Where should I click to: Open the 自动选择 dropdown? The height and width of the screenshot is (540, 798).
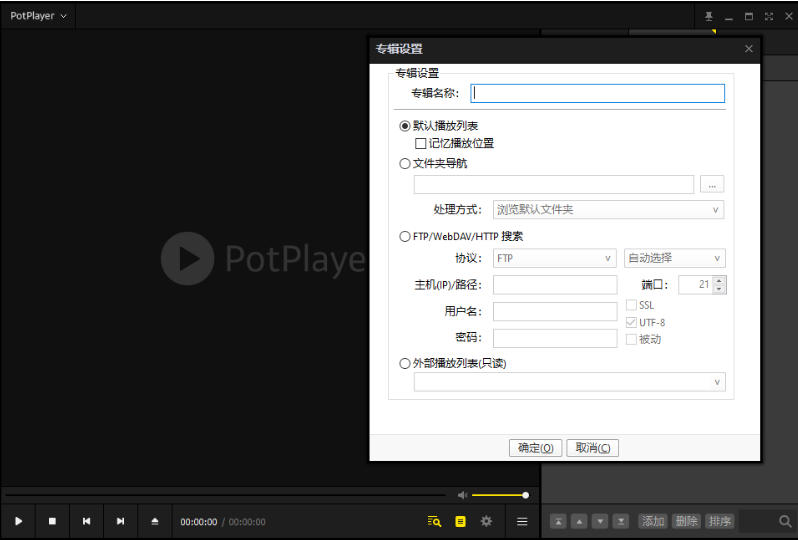pos(674,258)
